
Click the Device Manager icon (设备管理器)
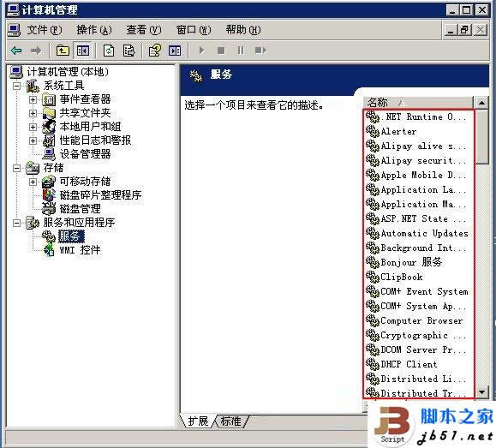click(x=49, y=154)
